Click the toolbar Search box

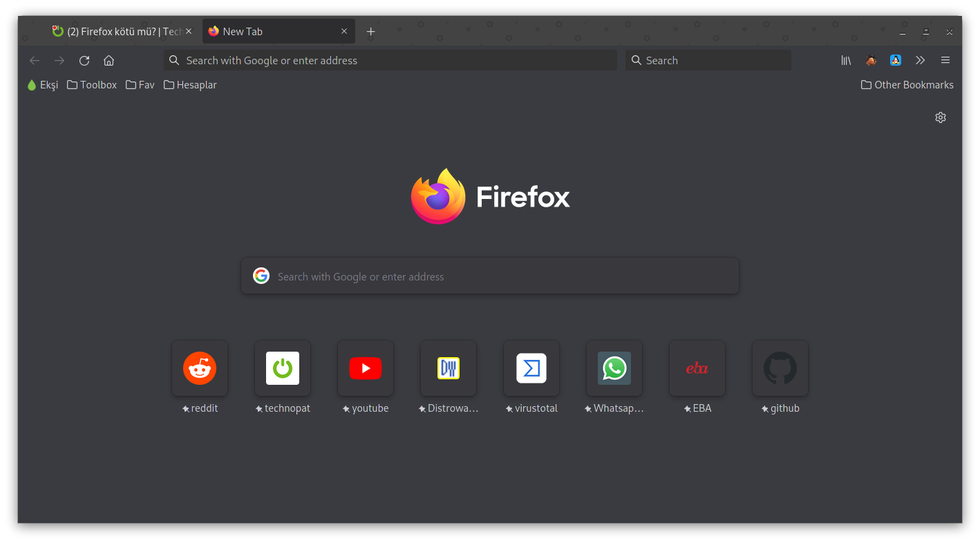(x=708, y=61)
